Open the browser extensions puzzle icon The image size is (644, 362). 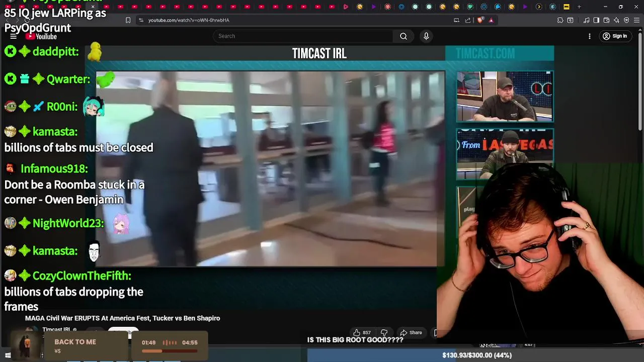pos(560,20)
